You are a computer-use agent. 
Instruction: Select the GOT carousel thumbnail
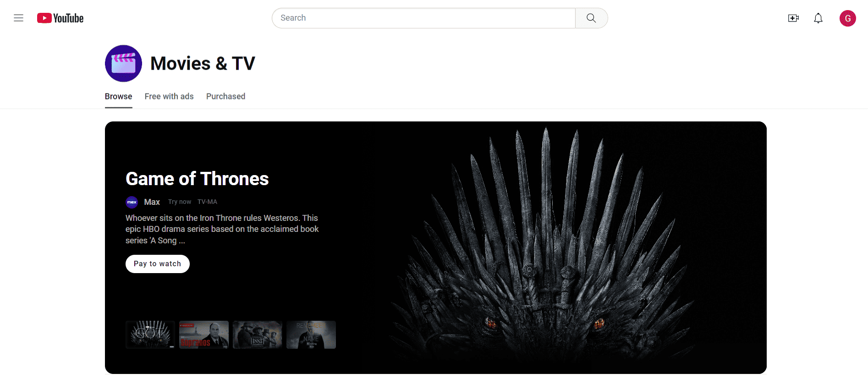pyautogui.click(x=150, y=335)
